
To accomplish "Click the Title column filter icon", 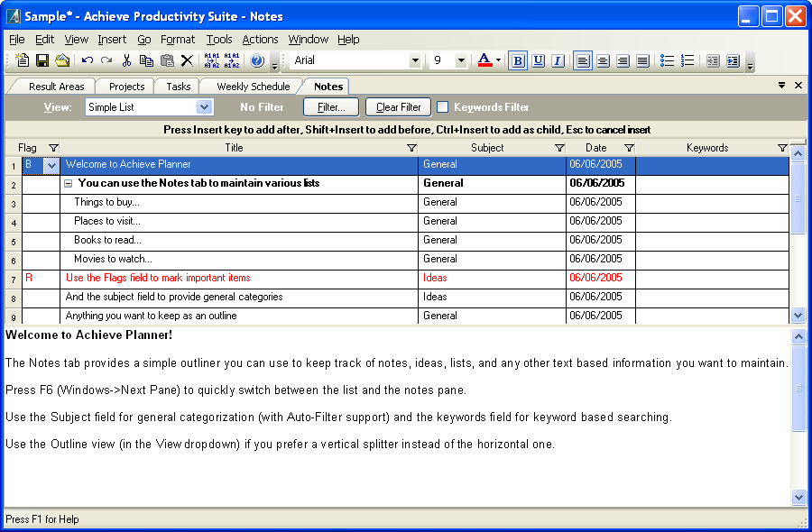I will click(411, 148).
